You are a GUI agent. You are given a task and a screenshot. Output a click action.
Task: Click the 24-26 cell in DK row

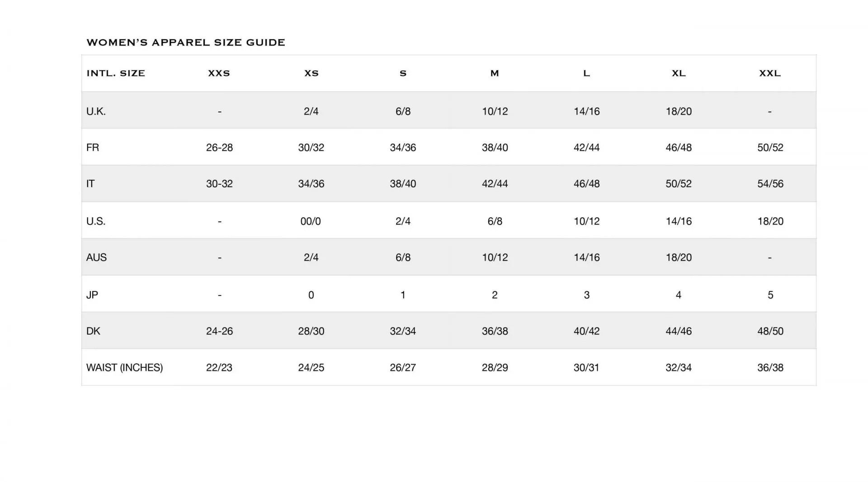click(219, 331)
